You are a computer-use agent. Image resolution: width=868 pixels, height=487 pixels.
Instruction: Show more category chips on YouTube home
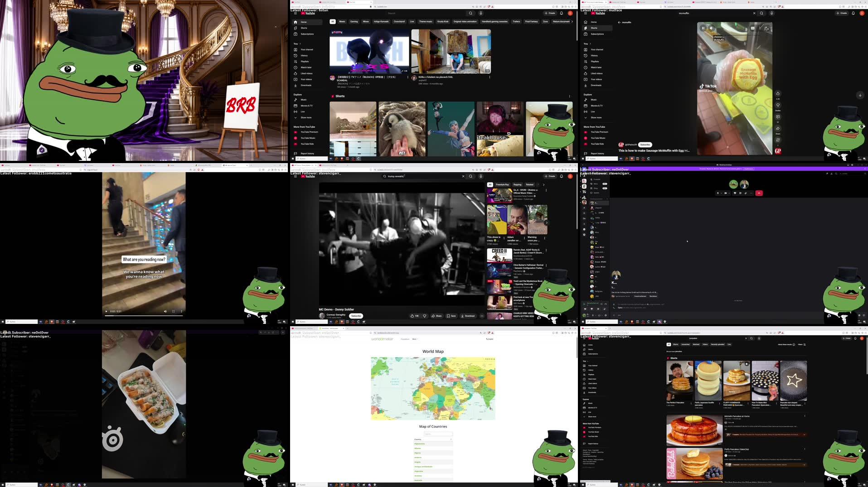click(572, 21)
